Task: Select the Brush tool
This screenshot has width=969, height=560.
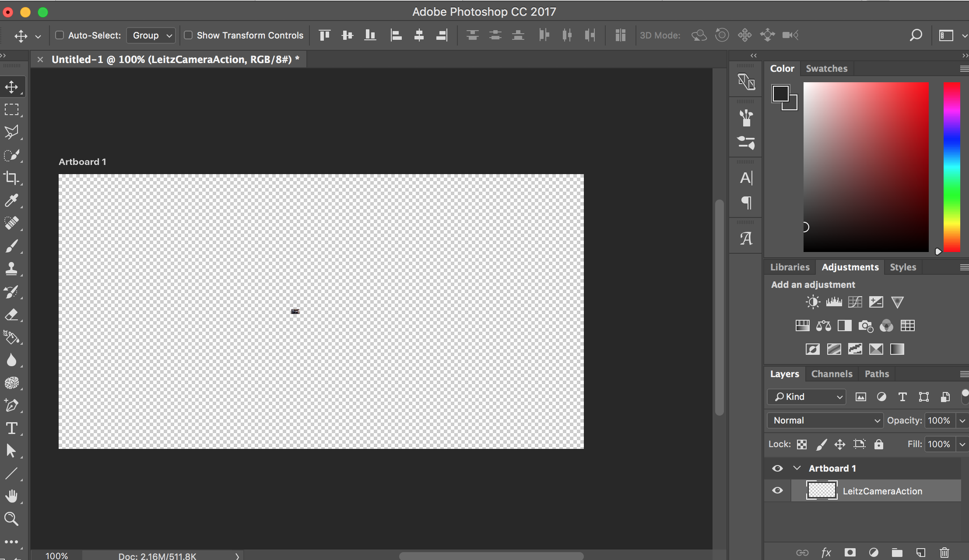Action: (x=12, y=247)
